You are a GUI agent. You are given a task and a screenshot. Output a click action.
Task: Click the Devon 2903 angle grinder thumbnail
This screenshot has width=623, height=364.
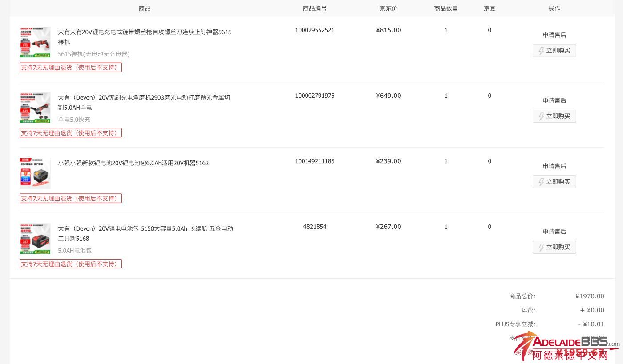coord(35,108)
